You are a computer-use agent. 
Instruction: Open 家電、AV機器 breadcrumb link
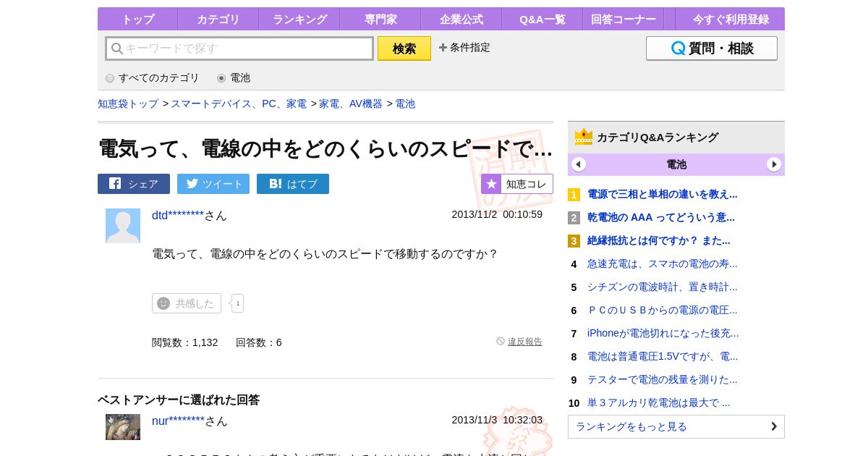[x=351, y=104]
